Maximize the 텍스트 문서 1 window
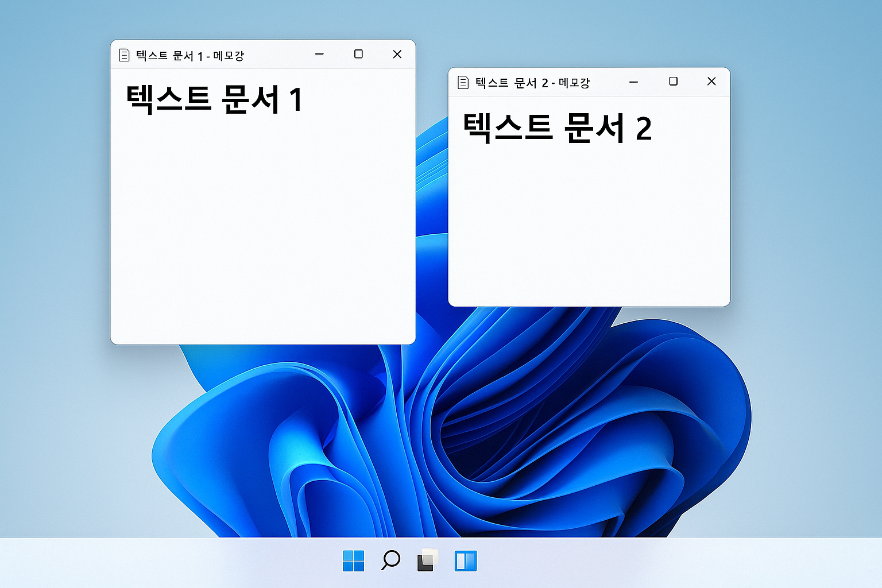Screen dimensions: 882x588 point(358,54)
